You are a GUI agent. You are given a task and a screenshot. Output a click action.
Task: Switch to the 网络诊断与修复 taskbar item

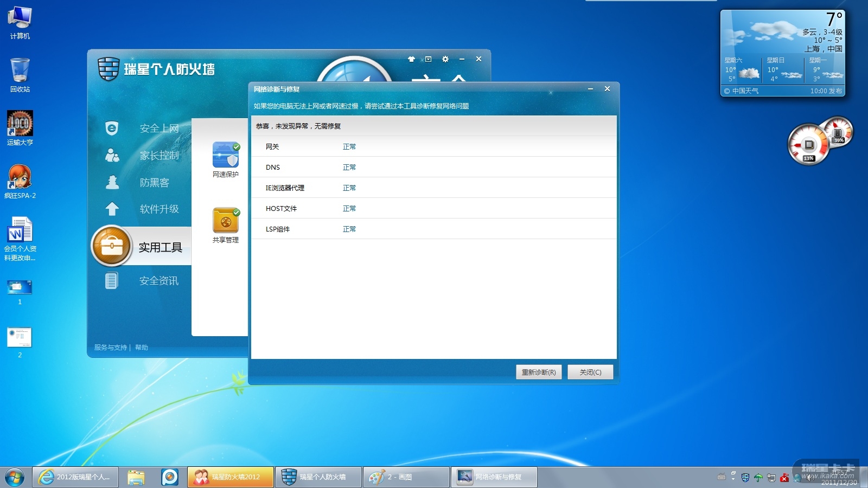pos(494,477)
